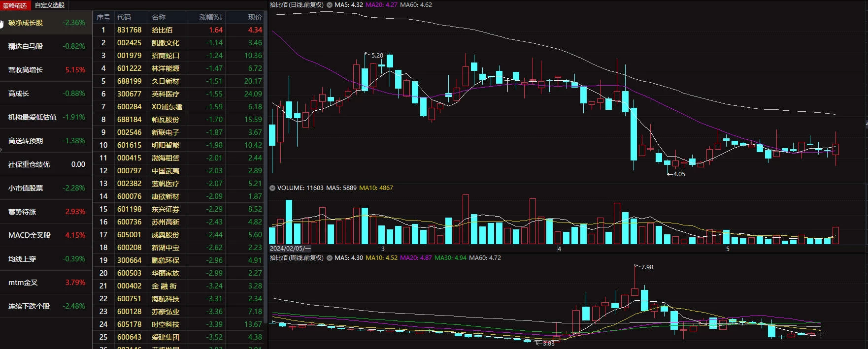The height and width of the screenshot is (349, 868).
Task: Open 破净成长股 strategy in sidebar
Action: (x=46, y=23)
